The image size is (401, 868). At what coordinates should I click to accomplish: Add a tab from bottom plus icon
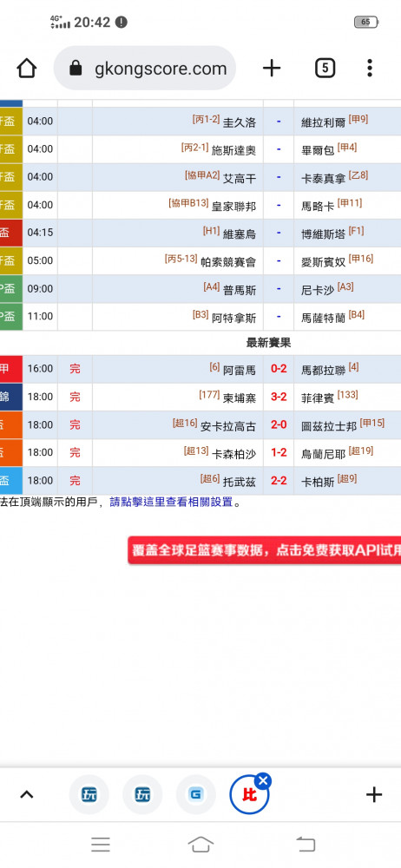click(x=374, y=795)
